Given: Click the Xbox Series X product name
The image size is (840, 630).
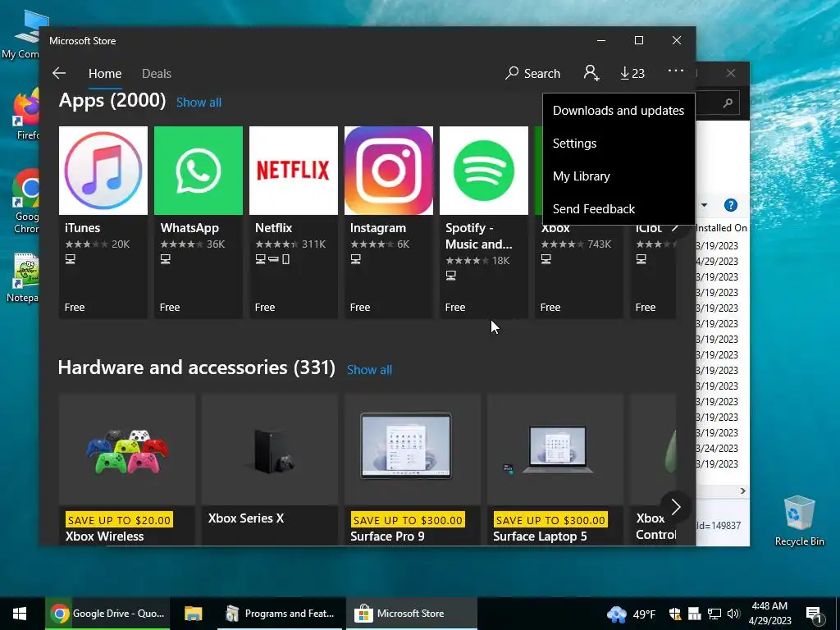Looking at the screenshot, I should pyautogui.click(x=246, y=518).
